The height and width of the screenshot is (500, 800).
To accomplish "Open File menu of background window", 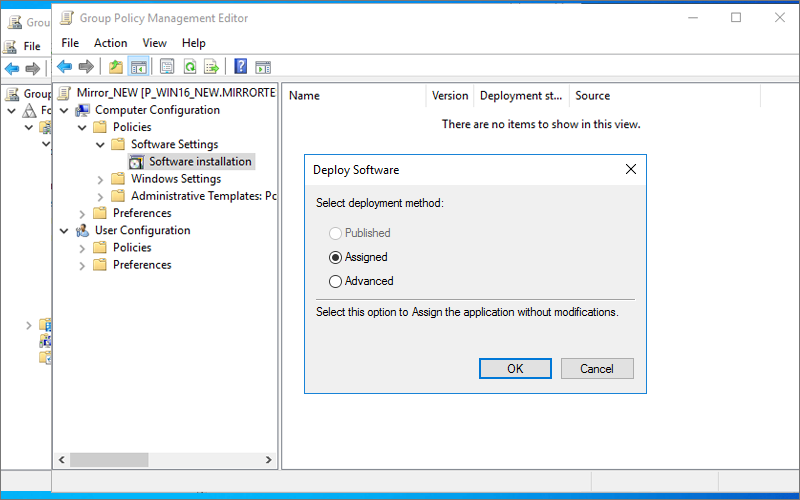I will pos(32,46).
